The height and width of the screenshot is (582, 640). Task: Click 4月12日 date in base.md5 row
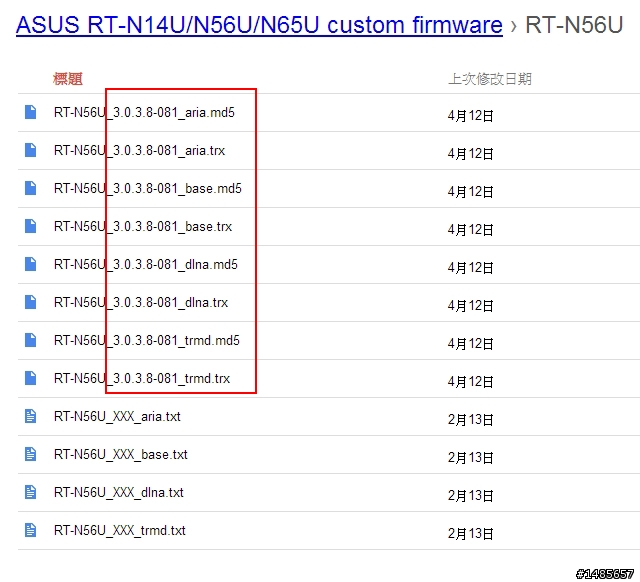click(471, 191)
